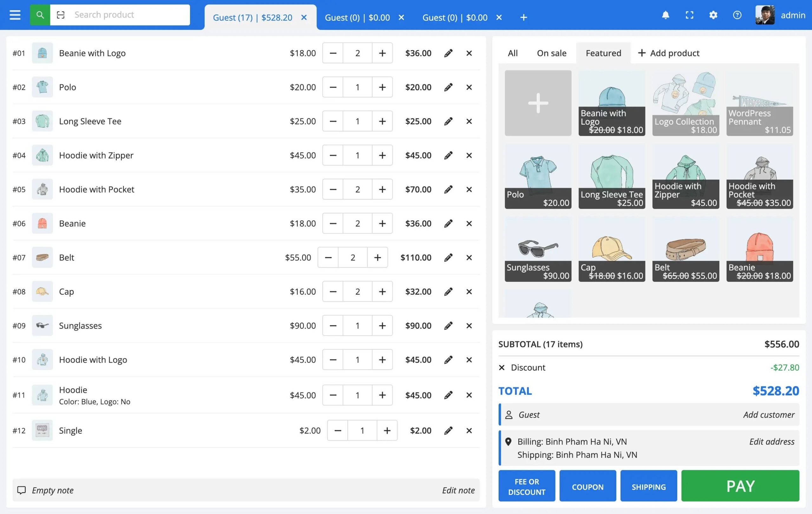Open settings gear icon
Viewport: 812px width, 514px height.
coord(713,15)
